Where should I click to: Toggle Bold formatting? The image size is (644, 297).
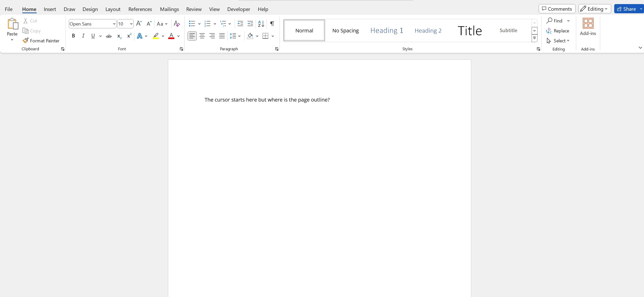pos(73,36)
